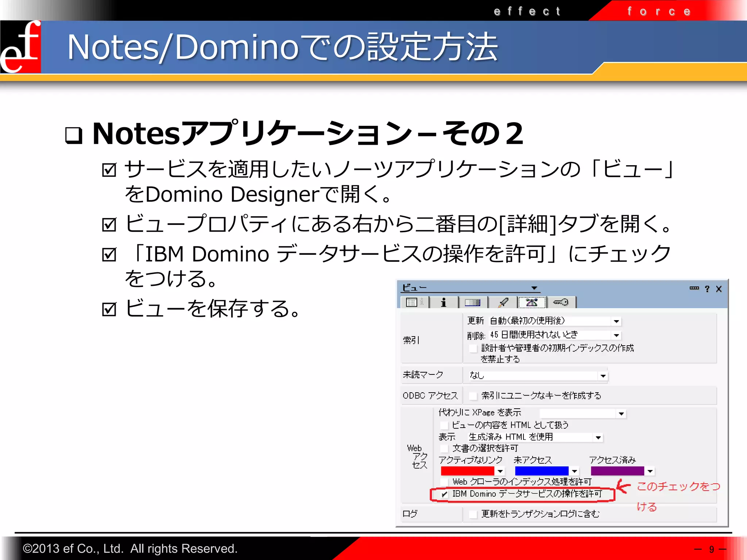
Task: Open the security key tab icon
Action: click(561, 302)
